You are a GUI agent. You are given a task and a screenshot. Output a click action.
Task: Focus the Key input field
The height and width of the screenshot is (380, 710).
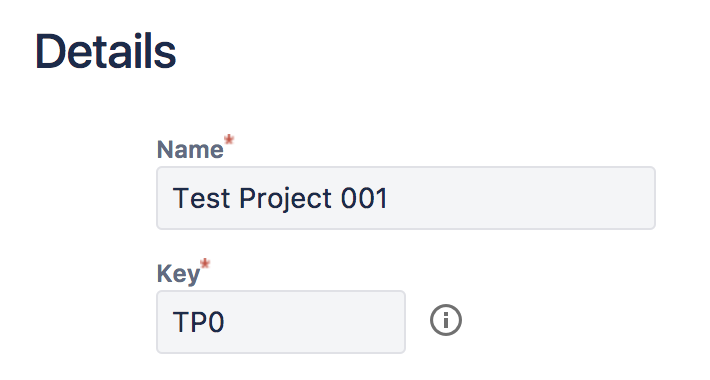281,322
